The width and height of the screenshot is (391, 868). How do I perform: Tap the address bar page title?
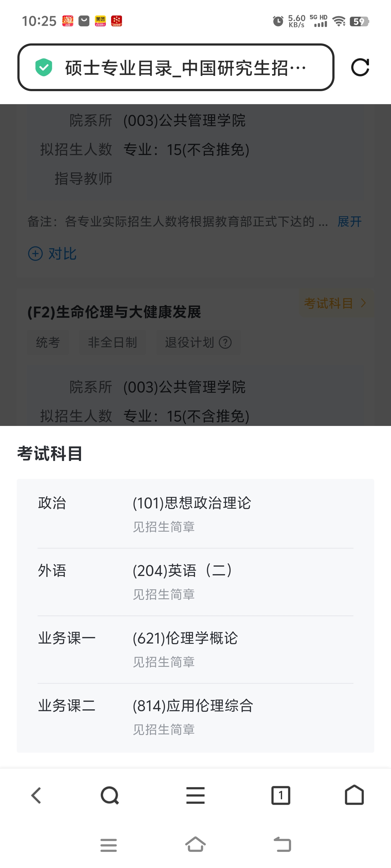tap(186, 68)
